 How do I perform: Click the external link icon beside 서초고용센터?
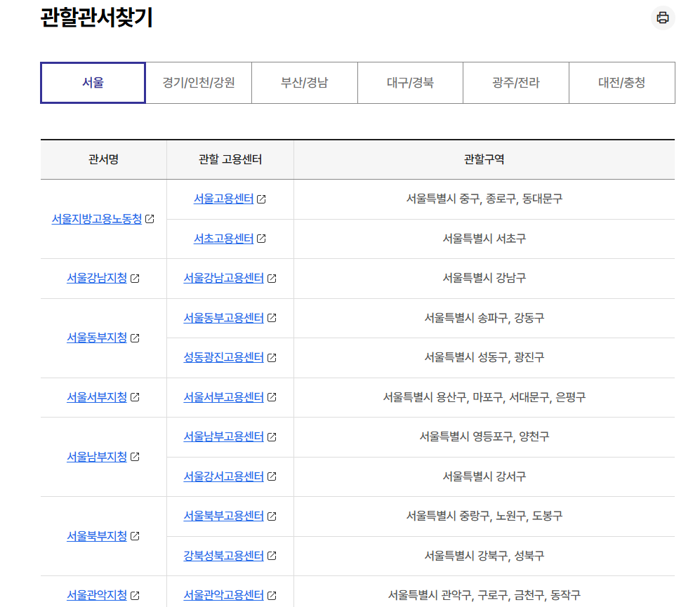(261, 239)
